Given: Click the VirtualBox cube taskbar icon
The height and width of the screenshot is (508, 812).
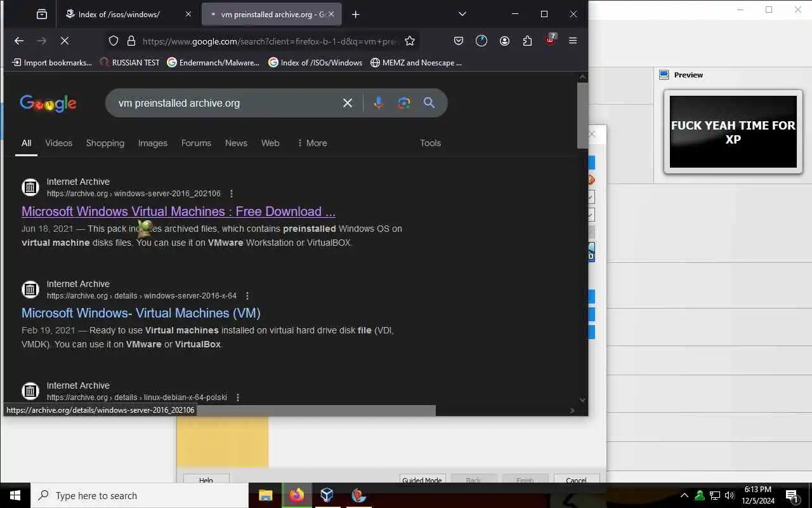Looking at the screenshot, I should [x=327, y=495].
